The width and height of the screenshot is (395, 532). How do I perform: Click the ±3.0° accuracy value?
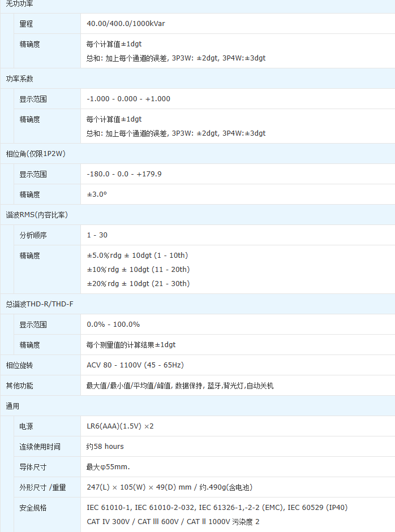click(x=97, y=194)
